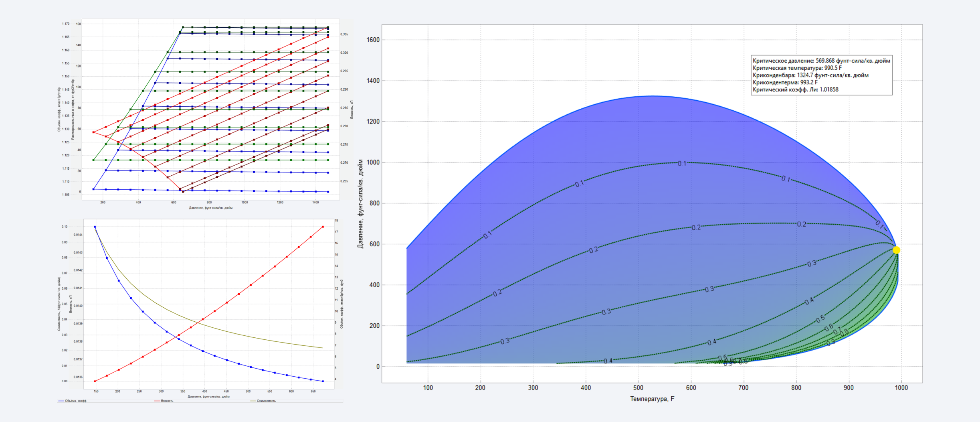Click the Вязкость legend entry
980x422 pixels.
pos(164,401)
